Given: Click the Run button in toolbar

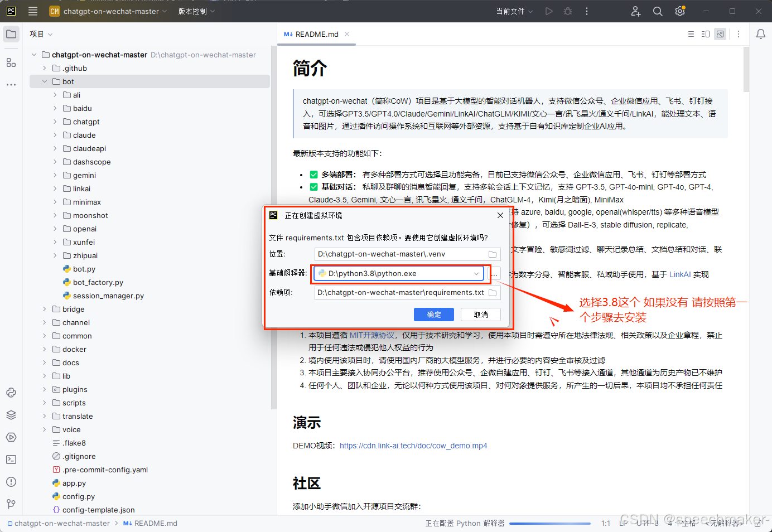Looking at the screenshot, I should [x=549, y=11].
